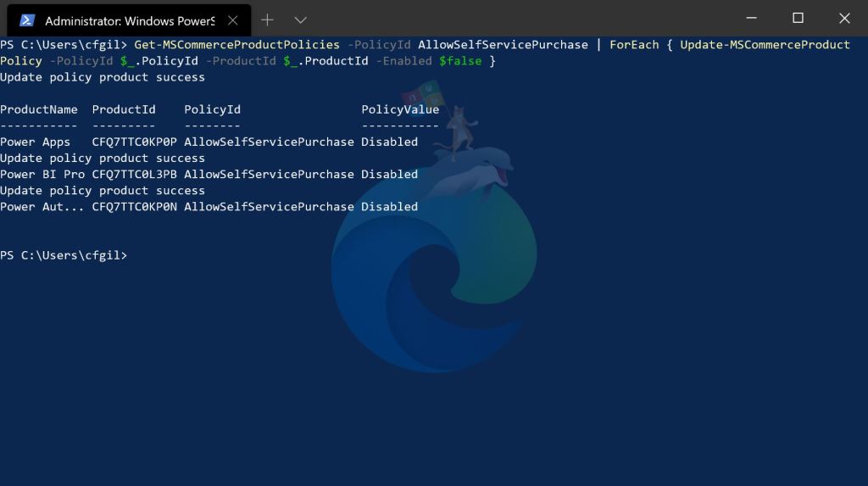The height and width of the screenshot is (486, 868).
Task: Minimize the terminal window
Action: click(x=751, y=18)
